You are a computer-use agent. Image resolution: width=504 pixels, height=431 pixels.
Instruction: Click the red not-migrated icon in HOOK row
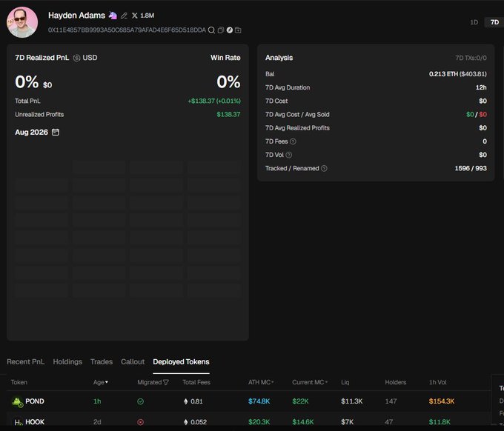pos(141,422)
